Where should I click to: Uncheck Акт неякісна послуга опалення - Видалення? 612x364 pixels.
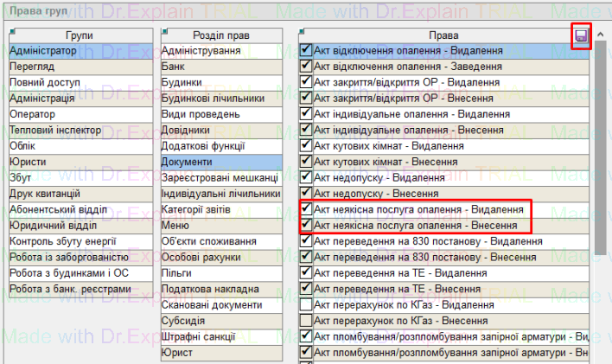tap(306, 210)
